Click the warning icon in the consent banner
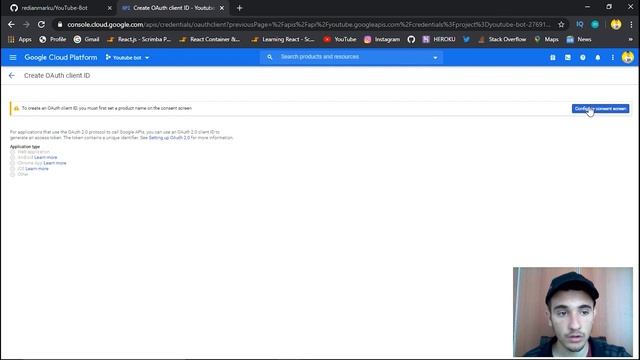The height and width of the screenshot is (360, 640). pos(16,108)
